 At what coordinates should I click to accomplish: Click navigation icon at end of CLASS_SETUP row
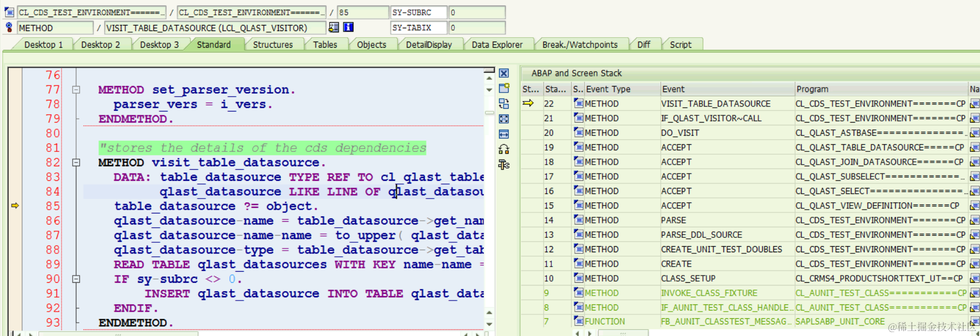click(974, 278)
